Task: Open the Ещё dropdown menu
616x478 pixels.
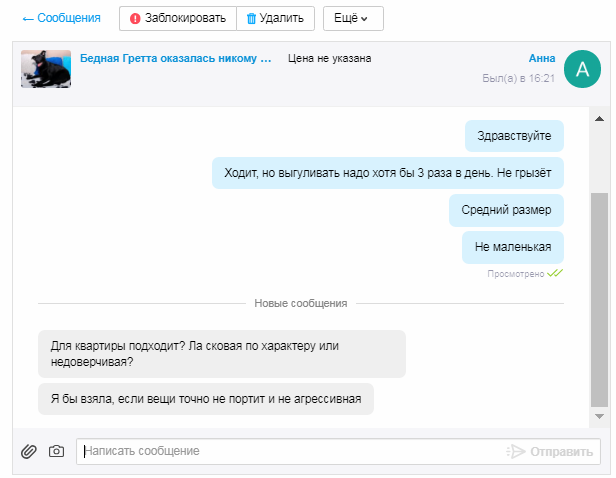Action: click(x=353, y=18)
